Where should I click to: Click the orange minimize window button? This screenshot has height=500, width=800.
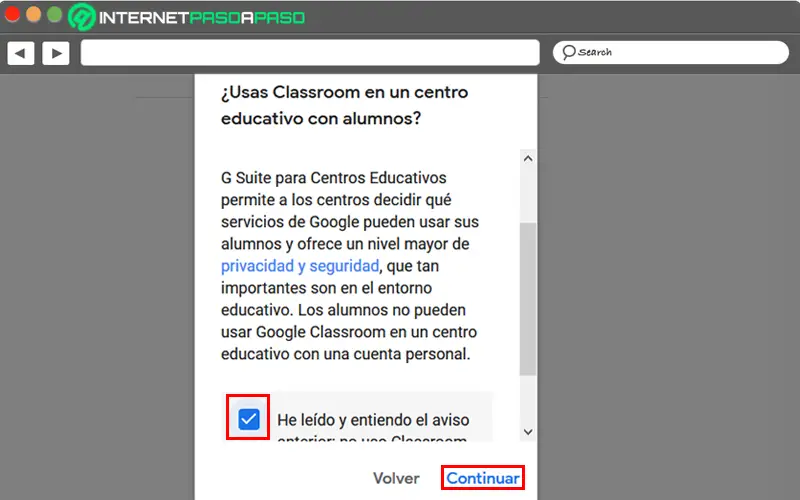click(x=34, y=14)
